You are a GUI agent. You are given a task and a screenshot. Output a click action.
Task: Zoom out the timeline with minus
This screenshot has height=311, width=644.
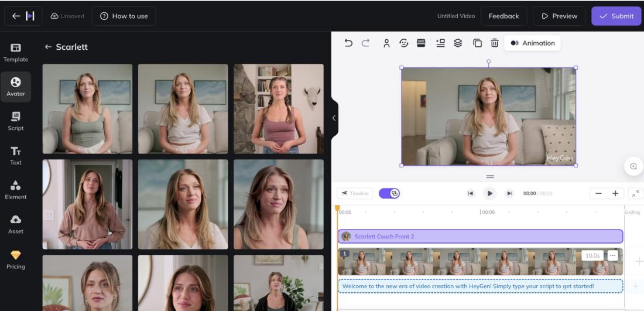pos(598,193)
